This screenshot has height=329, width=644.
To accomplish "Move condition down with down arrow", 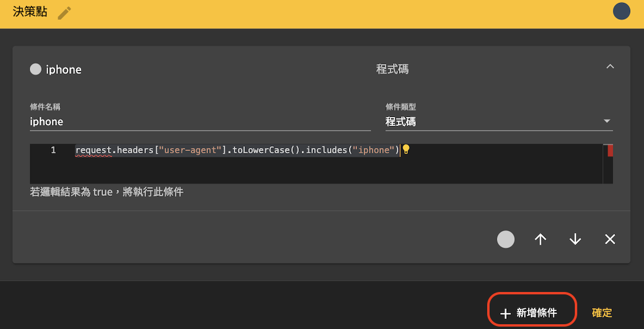I will [575, 239].
